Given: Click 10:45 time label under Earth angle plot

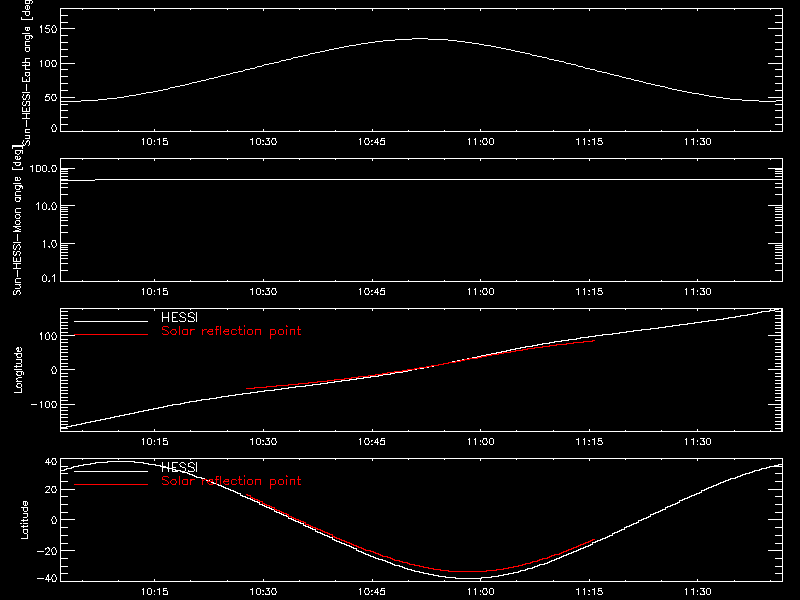Looking at the screenshot, I should point(372,142).
